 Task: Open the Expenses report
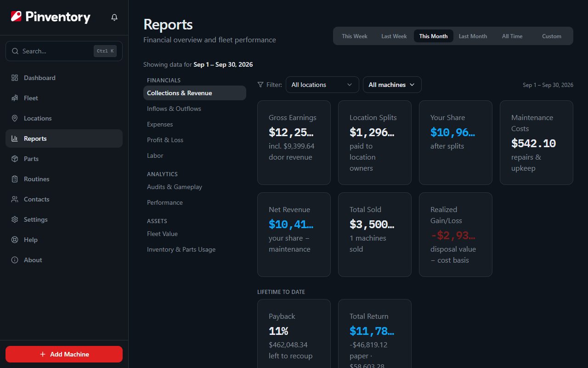click(195, 124)
